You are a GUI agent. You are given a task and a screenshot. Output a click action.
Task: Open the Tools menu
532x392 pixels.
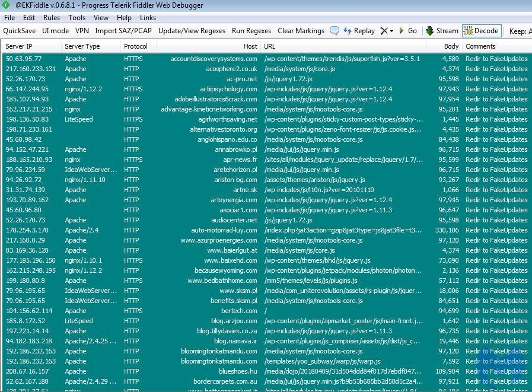tap(77, 18)
